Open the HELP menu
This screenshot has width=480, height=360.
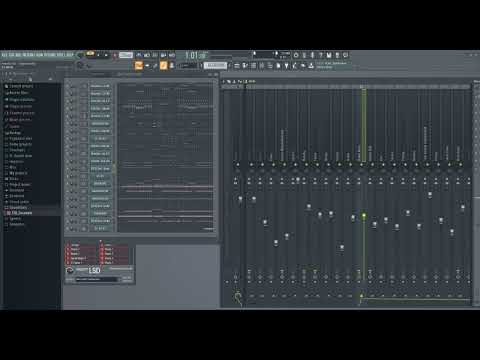[70, 55]
